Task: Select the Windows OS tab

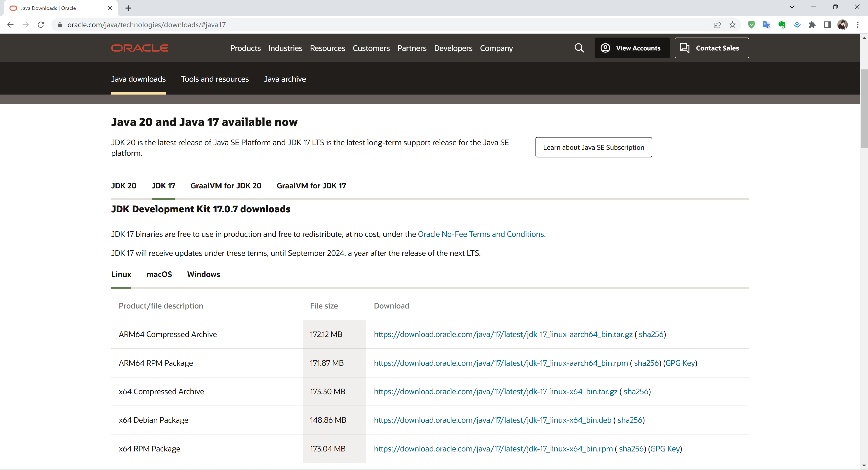Action: point(203,274)
